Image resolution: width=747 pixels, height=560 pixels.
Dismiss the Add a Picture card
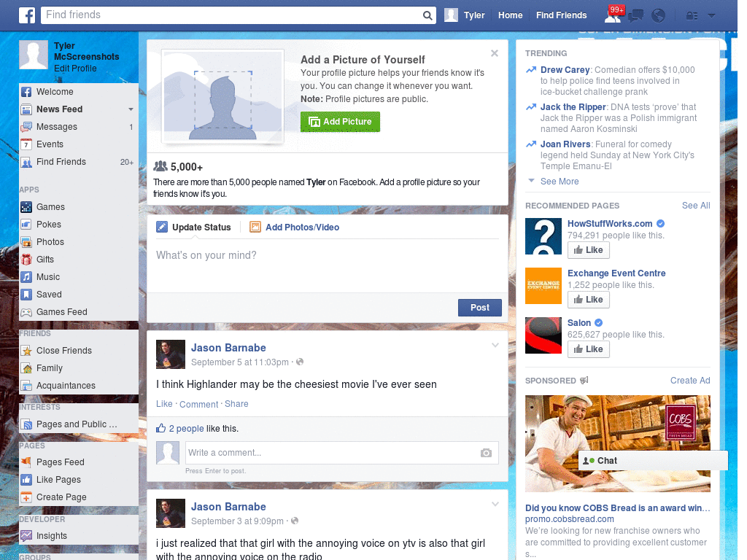click(x=495, y=53)
